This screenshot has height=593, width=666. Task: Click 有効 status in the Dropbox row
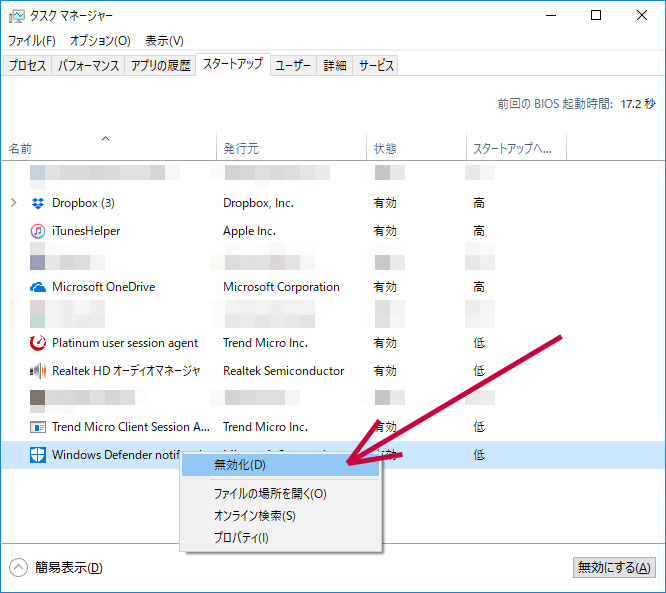click(x=385, y=203)
